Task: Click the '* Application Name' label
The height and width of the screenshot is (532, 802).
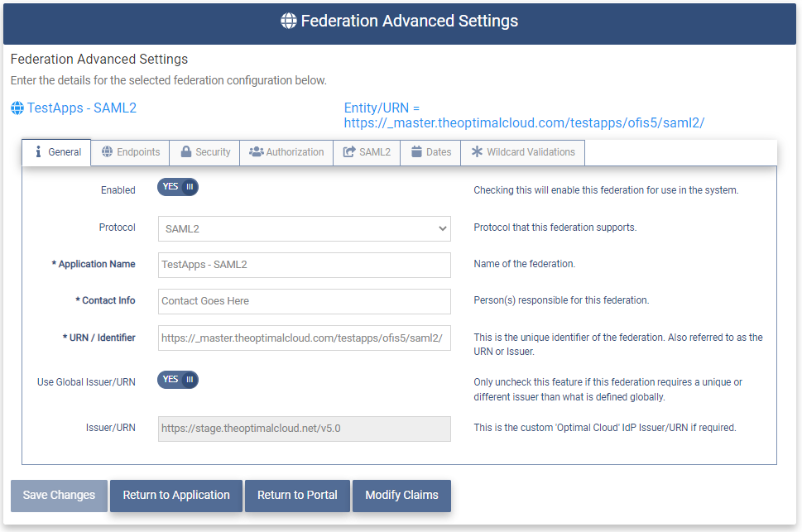Action: coord(94,264)
